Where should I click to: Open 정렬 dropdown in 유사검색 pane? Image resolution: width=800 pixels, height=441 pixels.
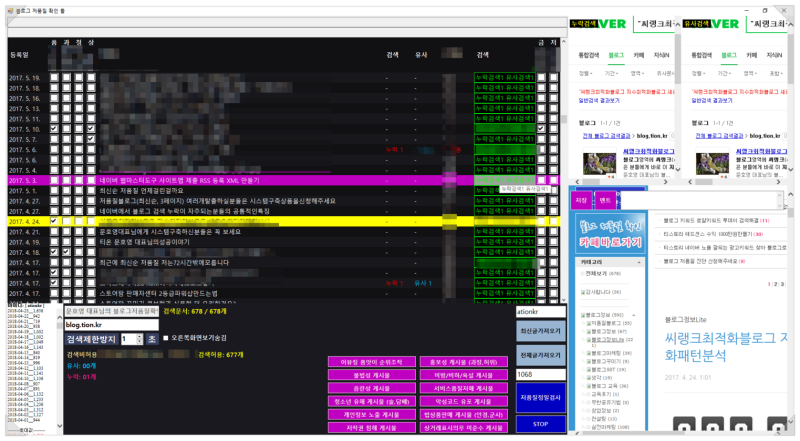[x=698, y=74]
